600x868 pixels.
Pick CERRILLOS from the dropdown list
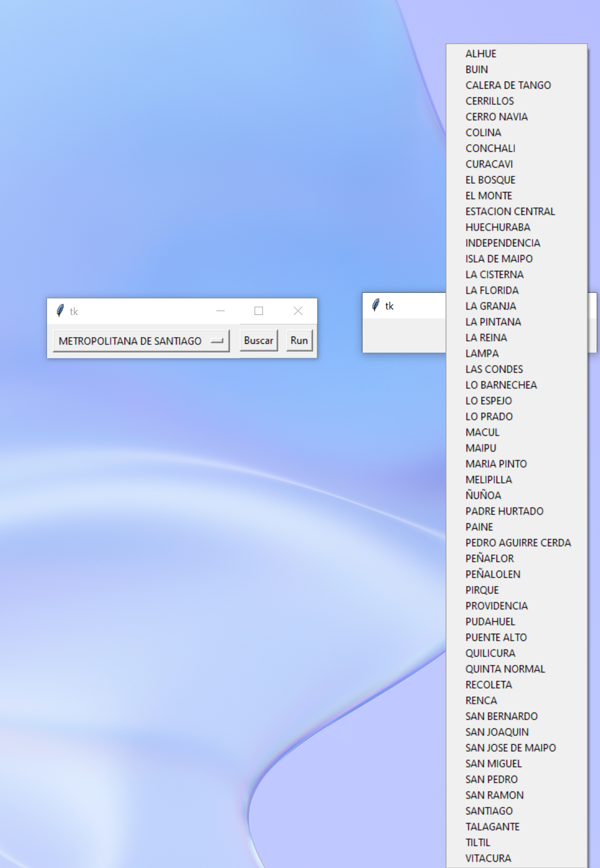click(516, 101)
